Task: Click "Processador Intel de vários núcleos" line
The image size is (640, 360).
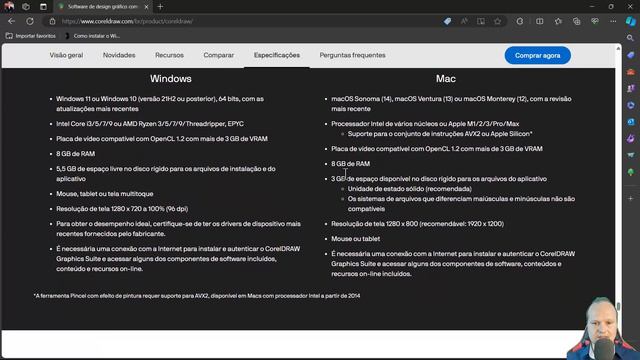Action: (425, 124)
